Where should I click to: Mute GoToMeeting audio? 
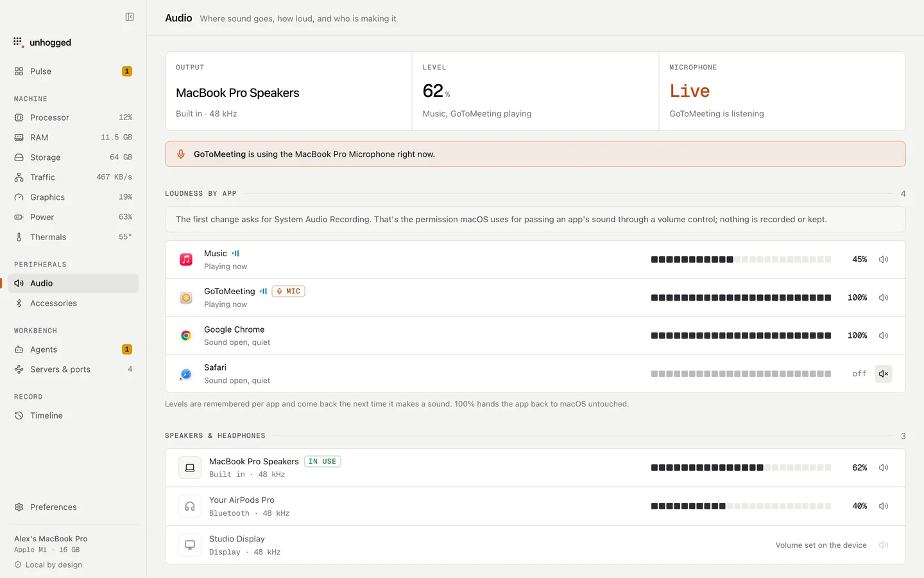(884, 297)
